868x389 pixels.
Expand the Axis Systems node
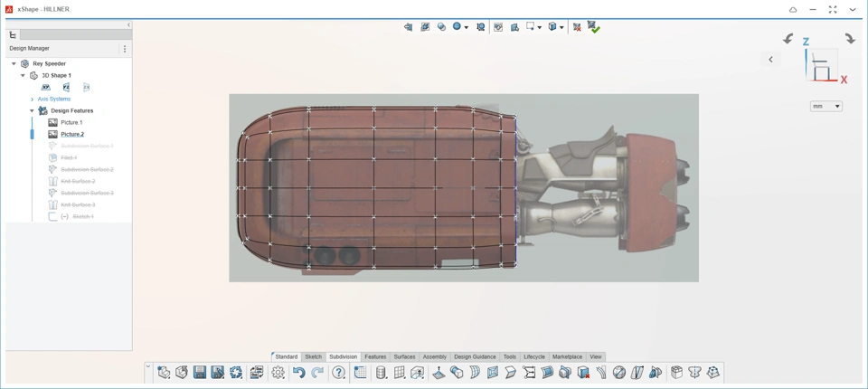pos(32,100)
